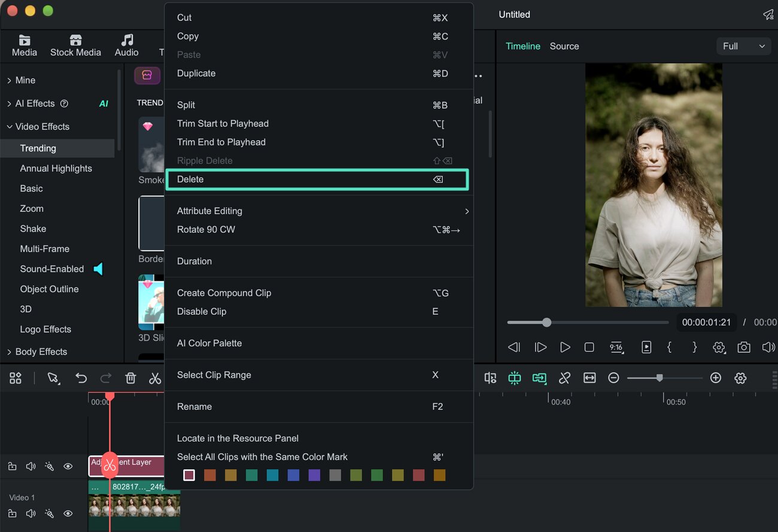Mute the Adjustment Layer track
The height and width of the screenshot is (532, 778).
[31, 466]
